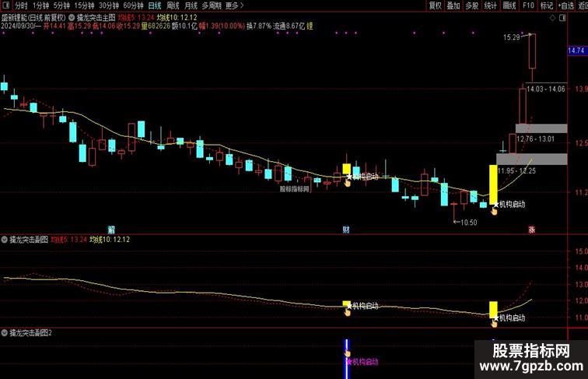Click the 均线10: 12.12 value in main chart header
588x379 pixels.
pyautogui.click(x=177, y=17)
